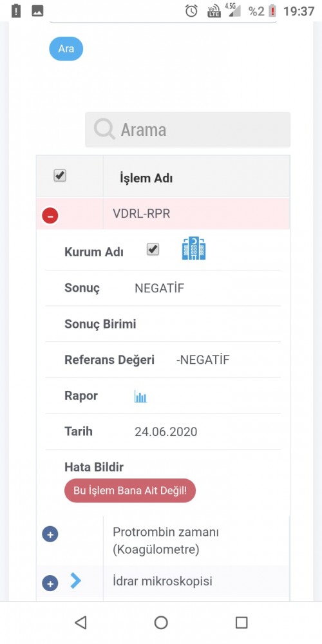The width and height of the screenshot is (322, 644).
Task: Collapse the VDRL-RPR row with red minus
Action: click(x=50, y=216)
